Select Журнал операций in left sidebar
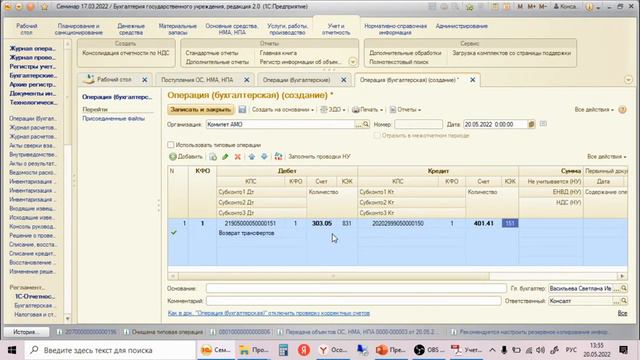 pos(33,49)
